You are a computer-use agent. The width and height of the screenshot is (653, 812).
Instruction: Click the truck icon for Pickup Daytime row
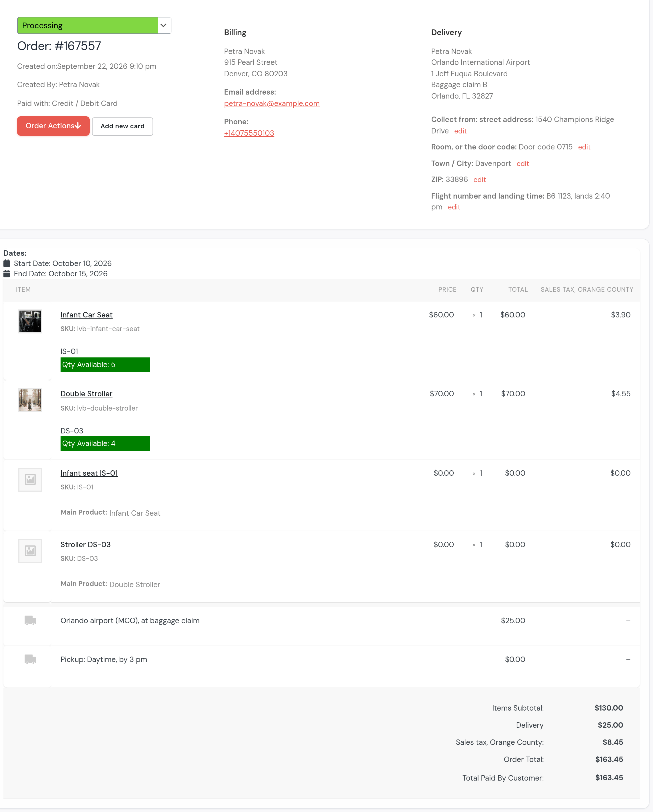click(30, 659)
